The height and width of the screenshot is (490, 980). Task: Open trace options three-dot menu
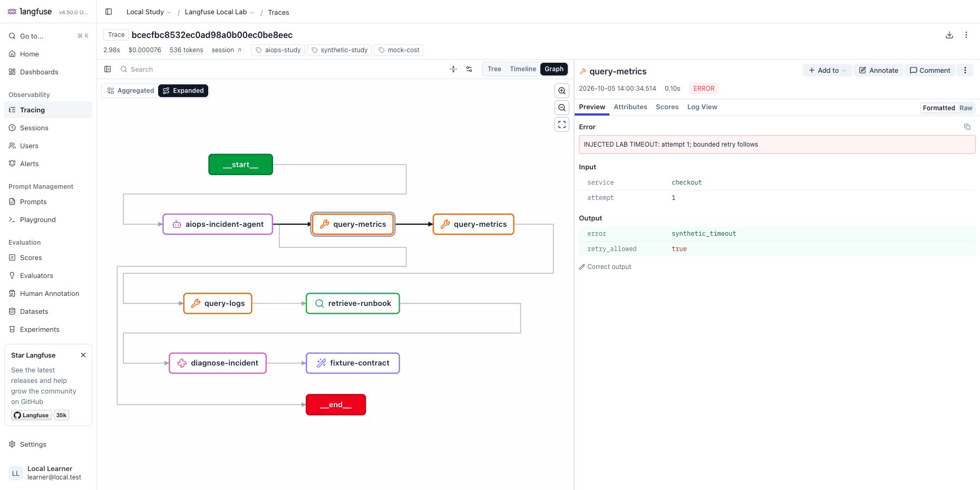[x=966, y=35]
